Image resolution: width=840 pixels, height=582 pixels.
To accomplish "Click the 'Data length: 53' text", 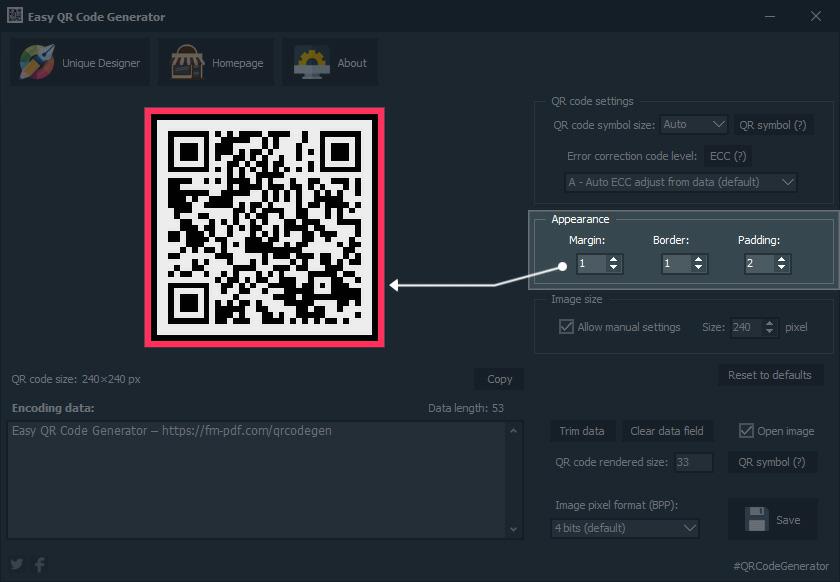I will (466, 408).
